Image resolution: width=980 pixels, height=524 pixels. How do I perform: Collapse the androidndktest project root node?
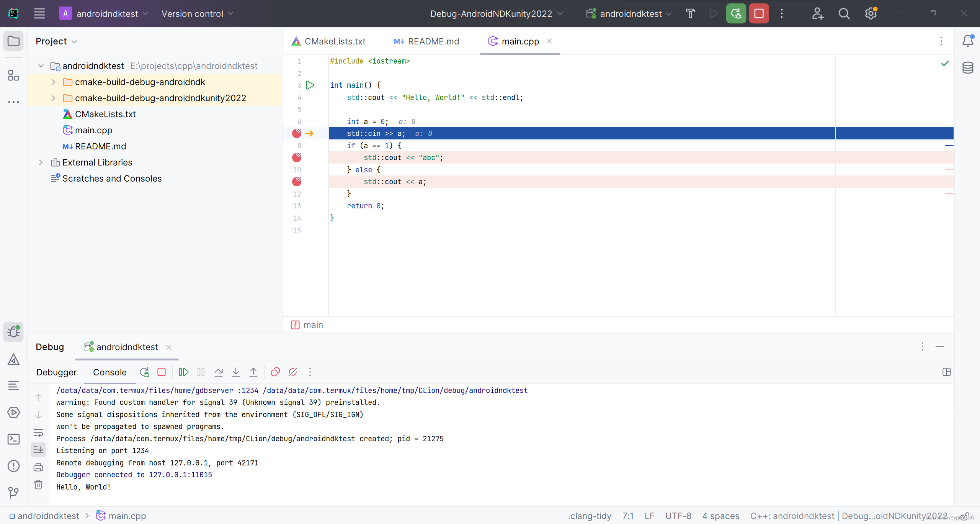pyautogui.click(x=41, y=65)
